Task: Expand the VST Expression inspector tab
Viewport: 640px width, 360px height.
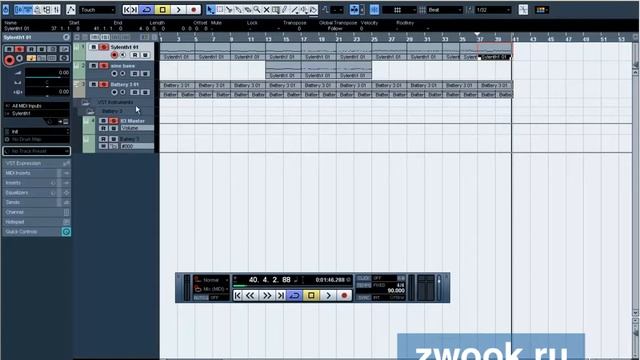Action: click(37, 163)
